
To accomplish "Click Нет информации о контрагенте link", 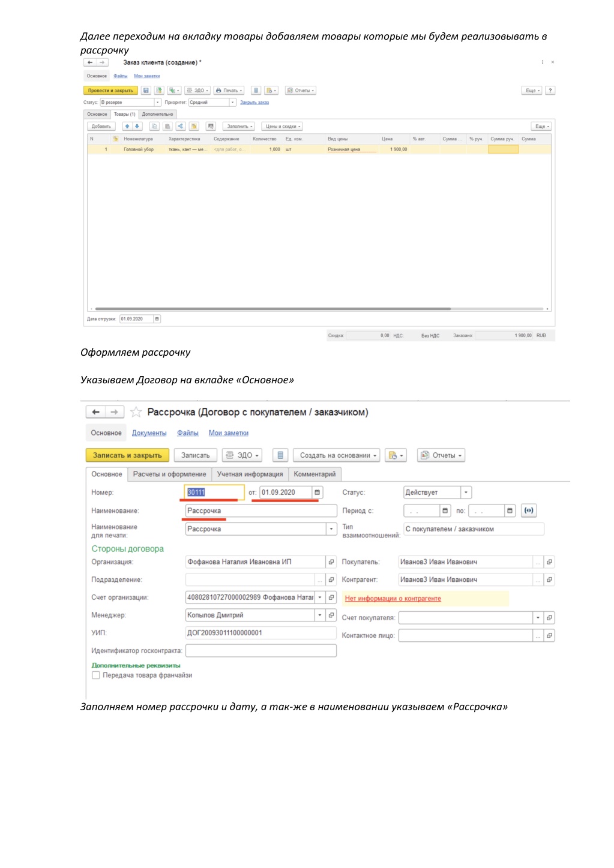I will [x=393, y=599].
